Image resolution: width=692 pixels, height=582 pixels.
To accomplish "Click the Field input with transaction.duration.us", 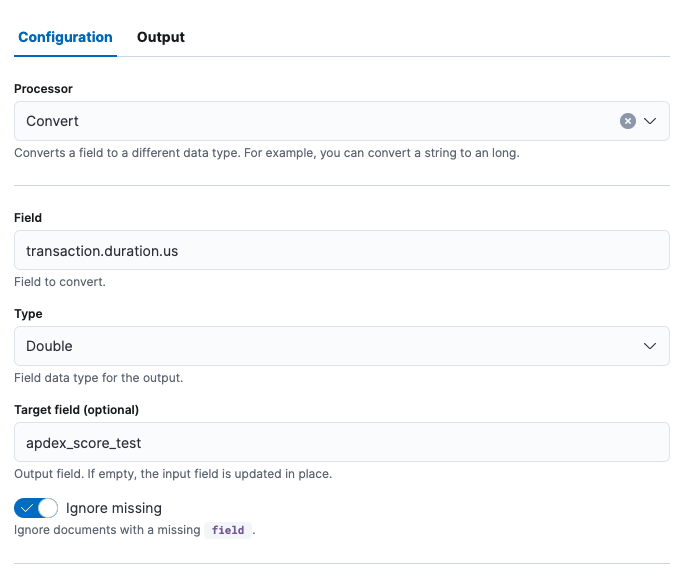I will [x=342, y=250].
